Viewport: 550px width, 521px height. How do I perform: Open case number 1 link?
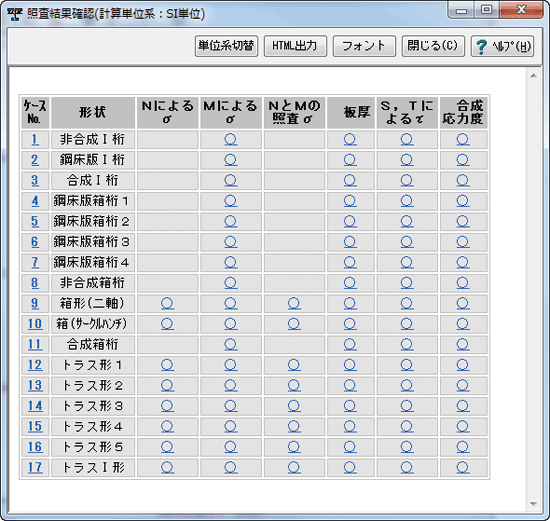tap(35, 140)
